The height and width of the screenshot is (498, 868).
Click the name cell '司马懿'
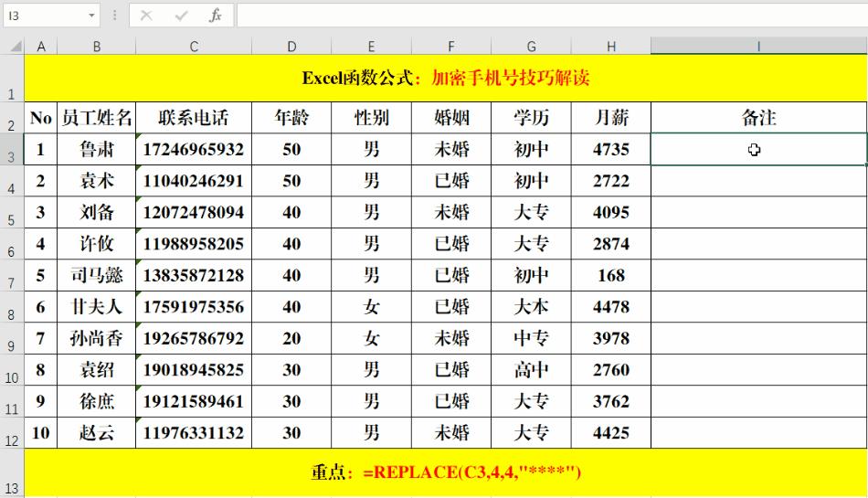point(96,276)
